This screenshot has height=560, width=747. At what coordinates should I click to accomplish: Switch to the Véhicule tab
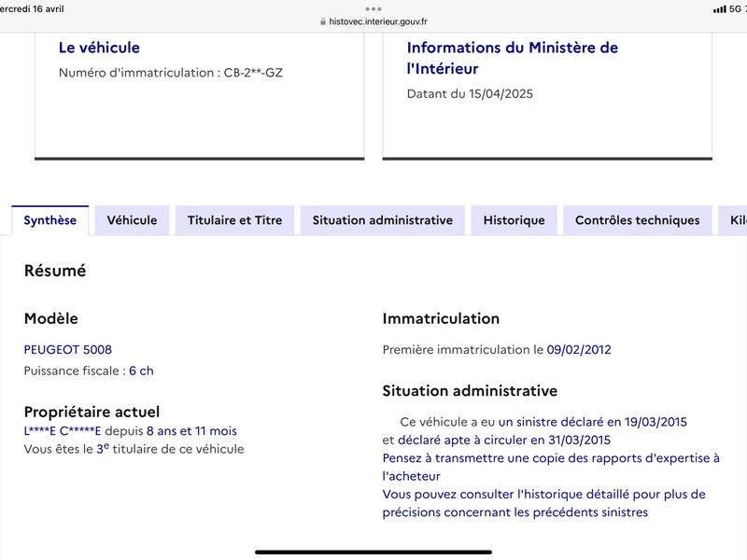pyautogui.click(x=132, y=220)
